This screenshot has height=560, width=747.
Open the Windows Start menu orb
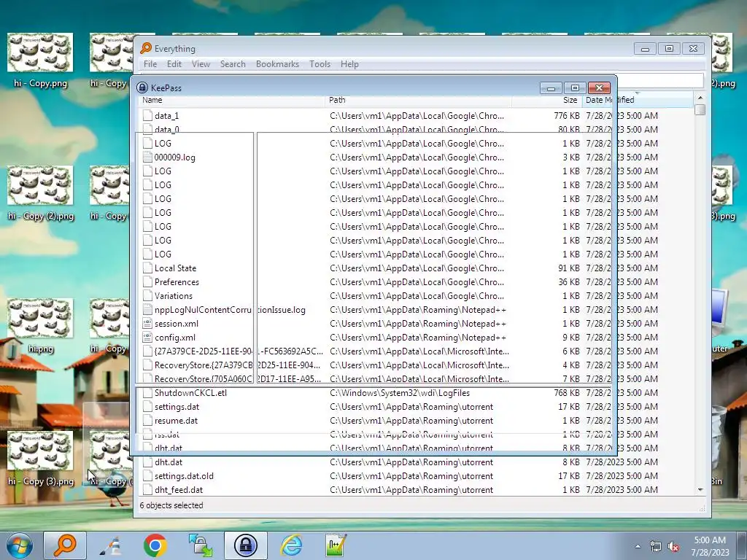pyautogui.click(x=20, y=545)
